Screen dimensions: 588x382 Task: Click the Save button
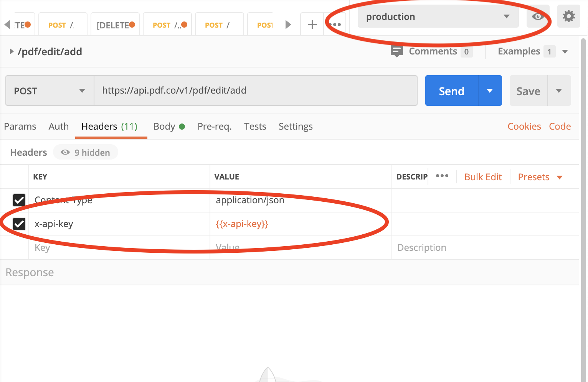click(529, 91)
